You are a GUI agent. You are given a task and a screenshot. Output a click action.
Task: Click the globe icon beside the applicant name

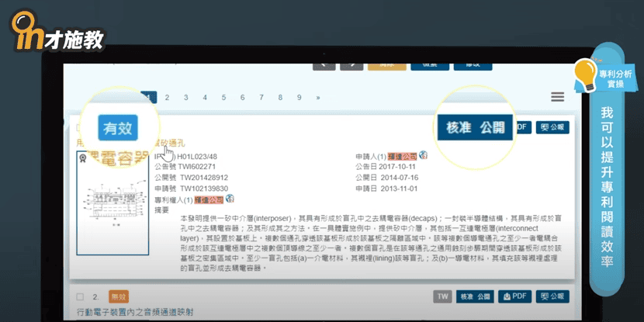[x=423, y=156]
